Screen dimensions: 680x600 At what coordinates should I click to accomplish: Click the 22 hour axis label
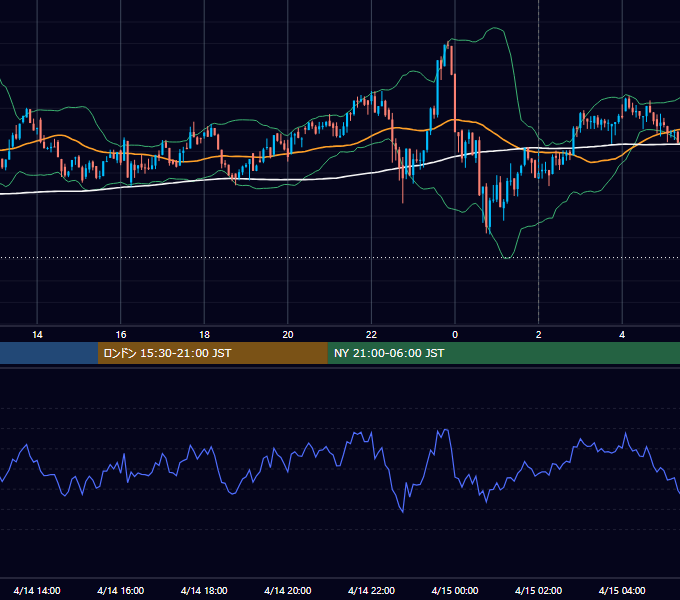pyautogui.click(x=371, y=335)
